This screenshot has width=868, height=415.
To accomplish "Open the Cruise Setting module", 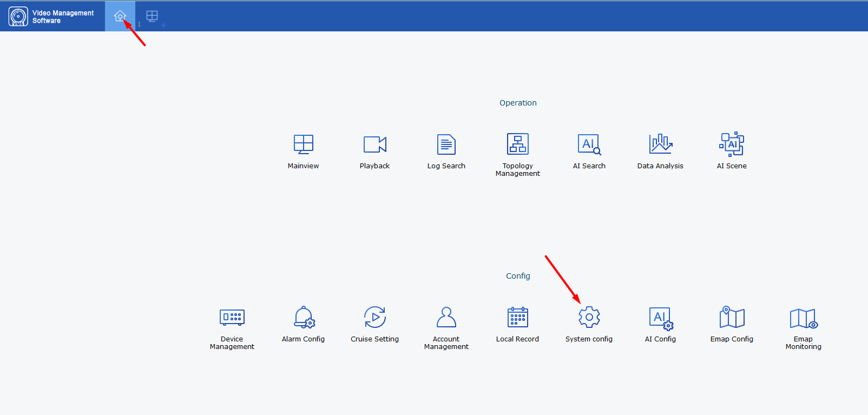I will 374,325.
